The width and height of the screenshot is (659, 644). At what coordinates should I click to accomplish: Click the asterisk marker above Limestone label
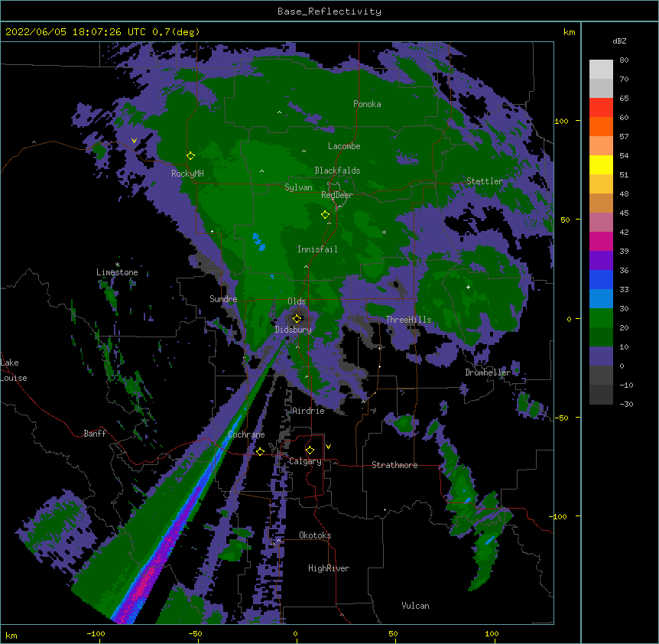click(x=118, y=265)
